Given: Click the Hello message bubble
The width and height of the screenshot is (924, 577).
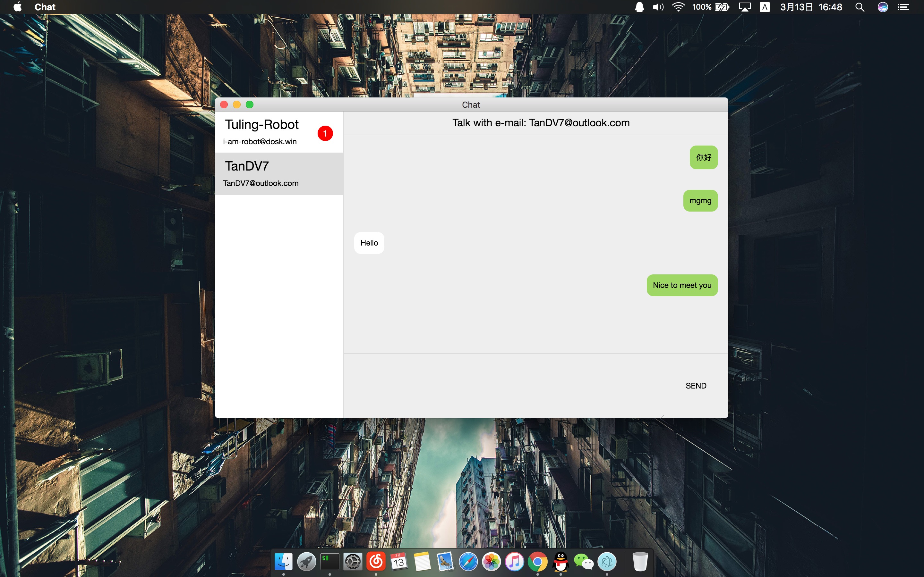Looking at the screenshot, I should [369, 243].
